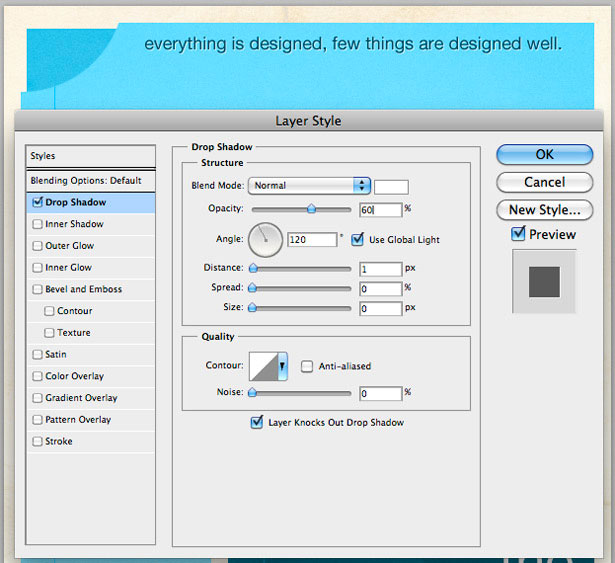Open the Blend Mode Normal dropdown
Screen dimensions: 615x563
point(309,186)
